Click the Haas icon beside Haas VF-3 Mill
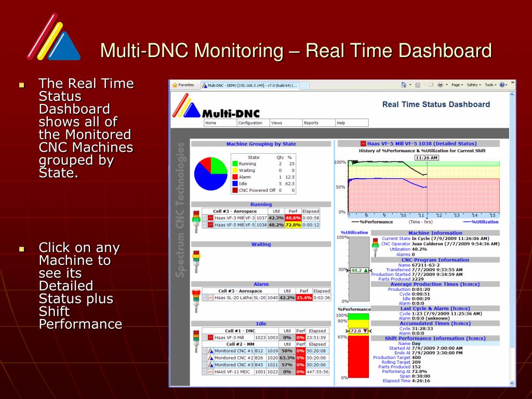This screenshot has height=399, width=532. tap(210, 218)
